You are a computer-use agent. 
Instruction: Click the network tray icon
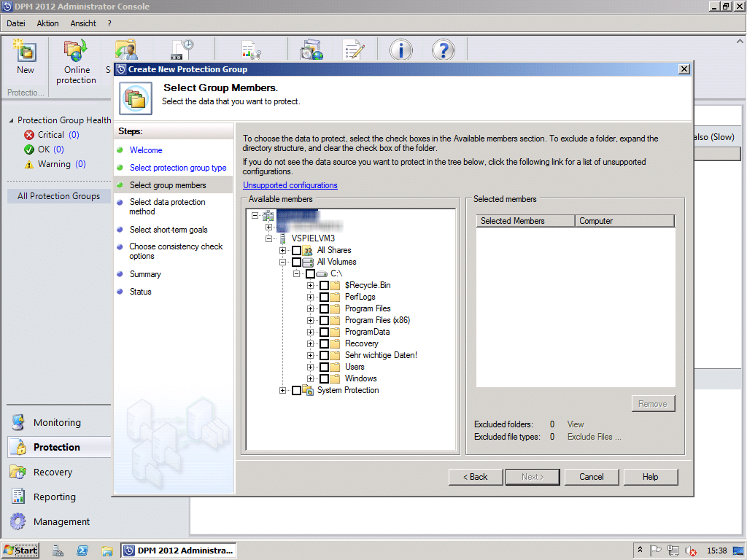[673, 551]
